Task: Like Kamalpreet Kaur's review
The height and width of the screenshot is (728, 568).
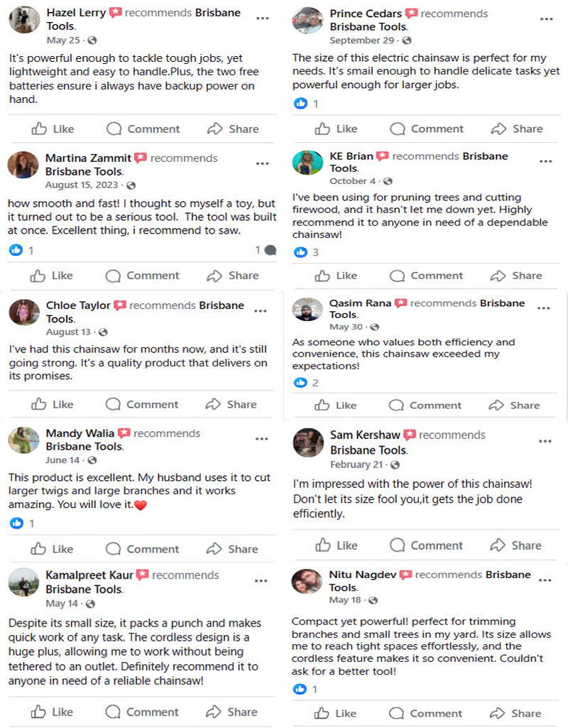Action: (x=53, y=712)
